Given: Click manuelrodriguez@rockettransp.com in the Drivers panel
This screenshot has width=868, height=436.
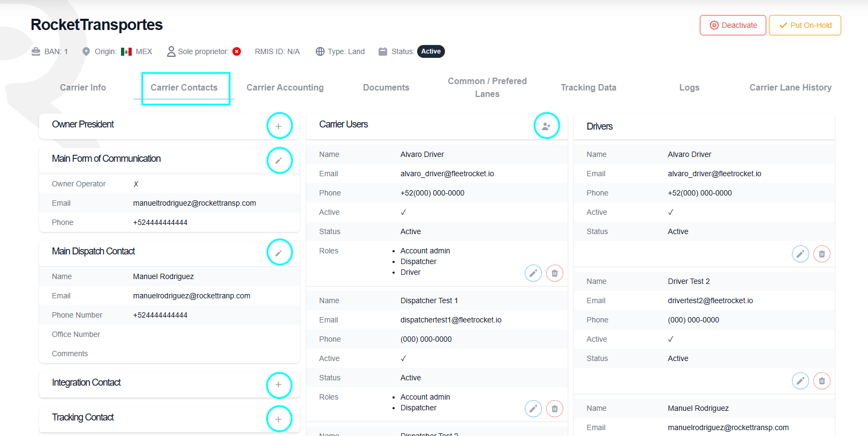Looking at the screenshot, I should (728, 427).
